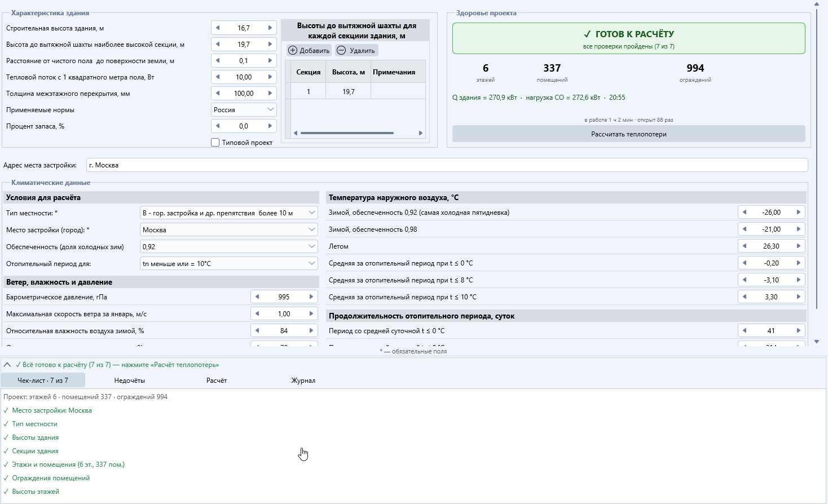Decrease Строительная высота здания value

click(x=218, y=28)
